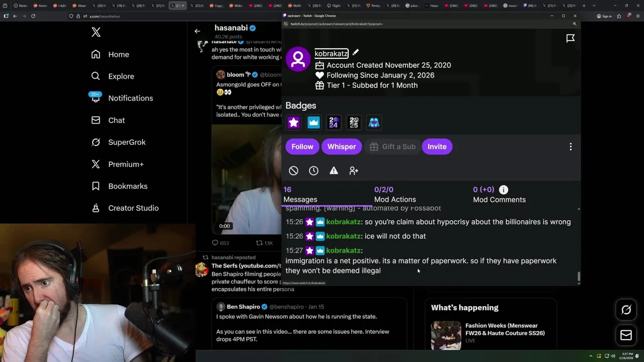Click Ben Shapiro name in quoted tweet
The height and width of the screenshot is (362, 644).
(x=244, y=307)
